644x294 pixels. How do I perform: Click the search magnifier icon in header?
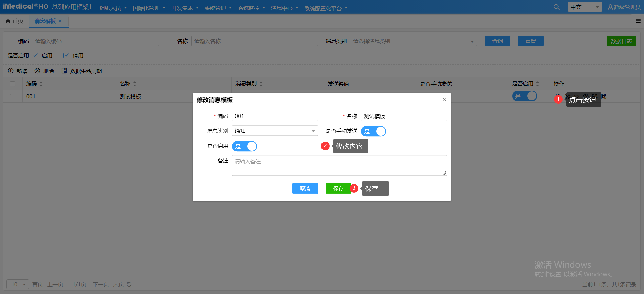[556, 7]
